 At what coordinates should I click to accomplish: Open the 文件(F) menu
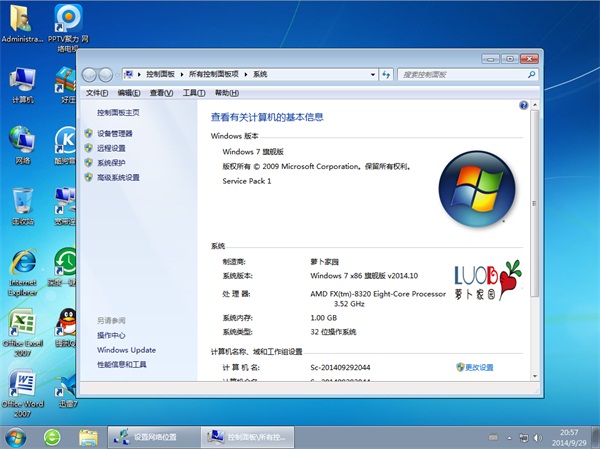(x=97, y=93)
